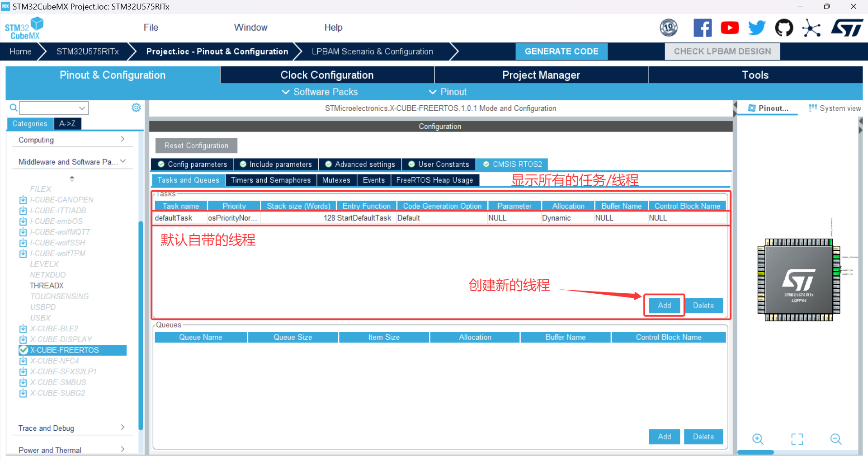Fit chip view to screen
This screenshot has width=868, height=461.
797,439
